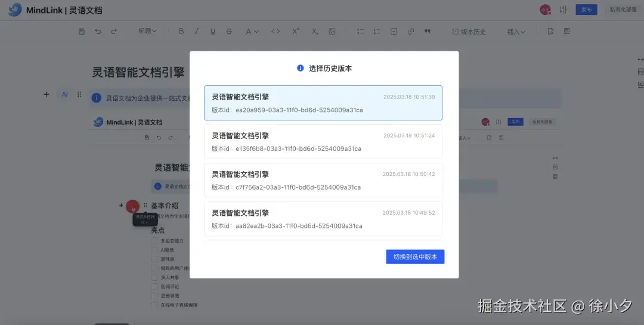Screen dimensions: 644x325
Task: Click the blue info icon in the callout block
Action: coord(97,98)
